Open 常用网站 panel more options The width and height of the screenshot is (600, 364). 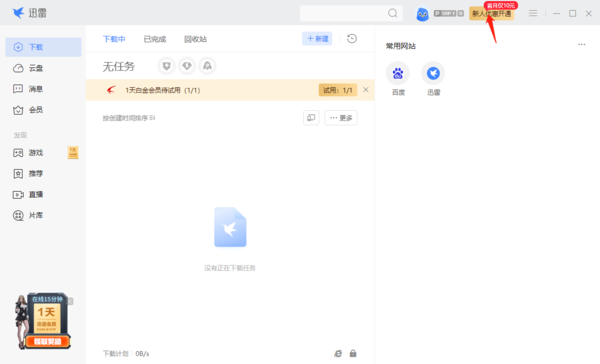point(582,44)
